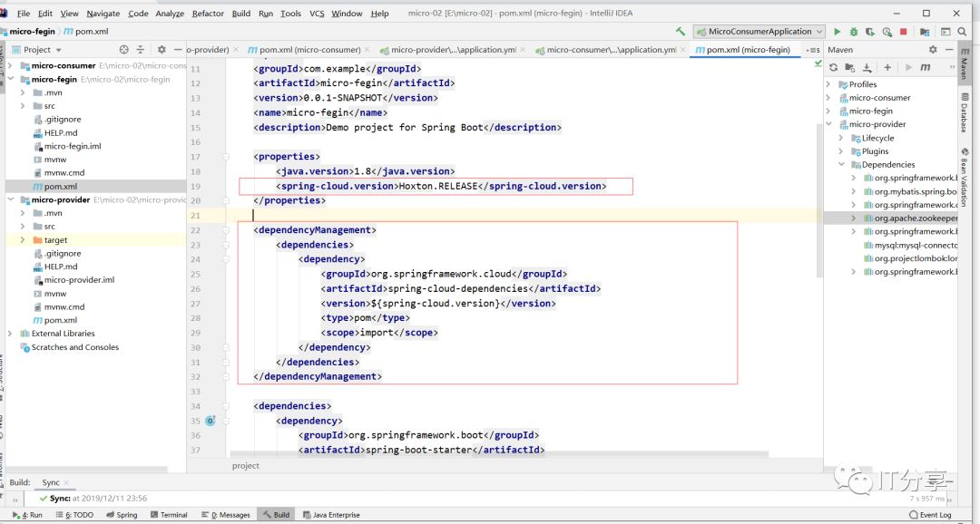Click the Profile run icon
Viewport: 980px width, 524px height.
pos(887,31)
